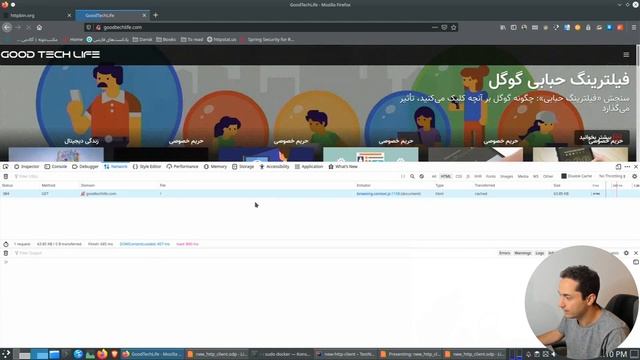The width and height of the screenshot is (640, 360).
Task: Clear network requests with the trash icon
Action: [x=6, y=176]
